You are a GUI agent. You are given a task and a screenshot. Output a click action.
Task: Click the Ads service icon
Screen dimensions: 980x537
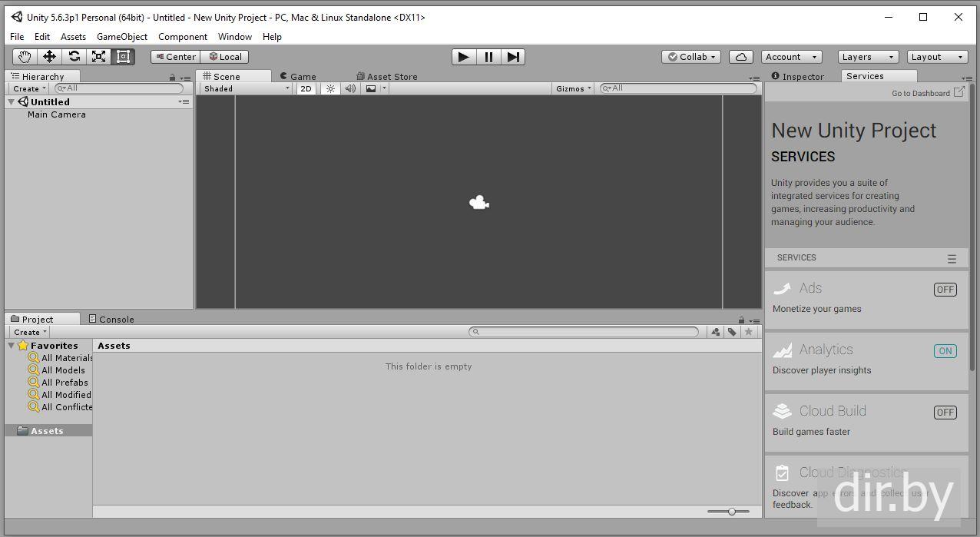click(x=782, y=289)
